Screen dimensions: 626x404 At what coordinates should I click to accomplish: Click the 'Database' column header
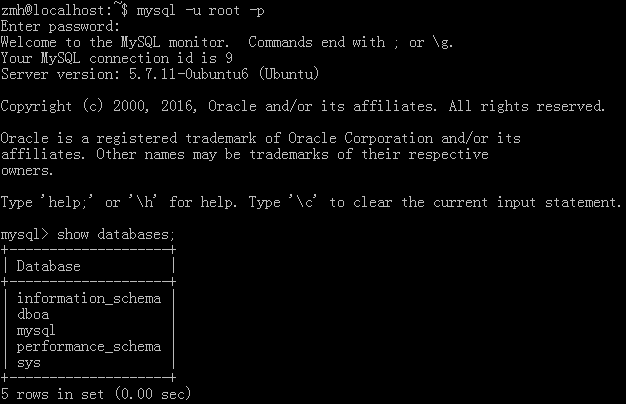48,266
